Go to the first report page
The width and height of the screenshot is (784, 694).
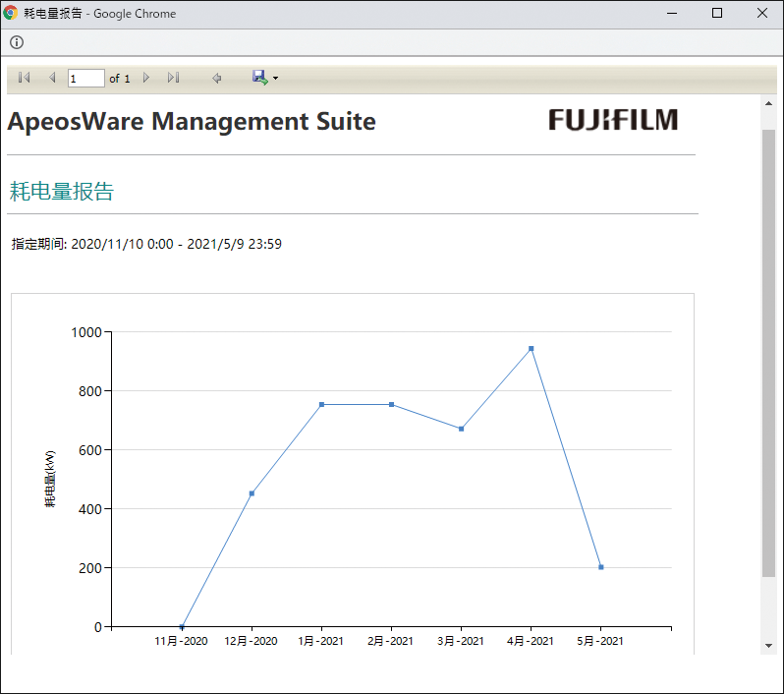coord(25,78)
